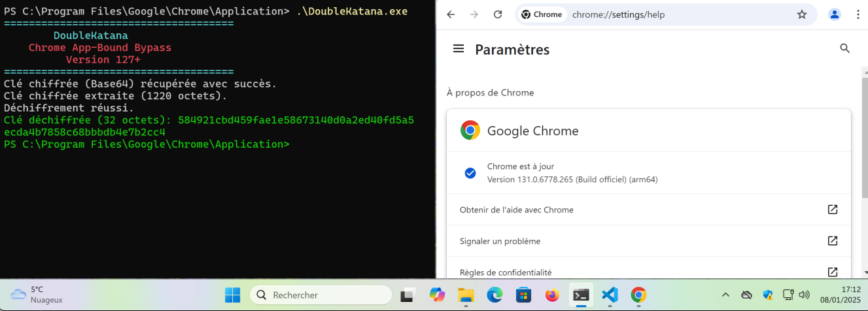This screenshot has width=868, height=311.
Task: Click the "À propos de Chrome" heading
Action: (x=491, y=93)
